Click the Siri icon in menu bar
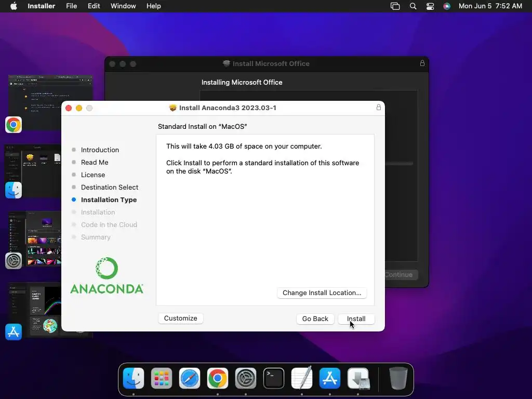Image resolution: width=532 pixels, height=399 pixels. click(447, 6)
